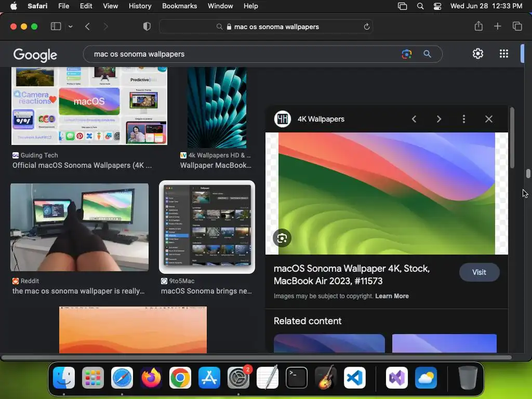Open Spotlight search in menu bar

[x=420, y=6]
